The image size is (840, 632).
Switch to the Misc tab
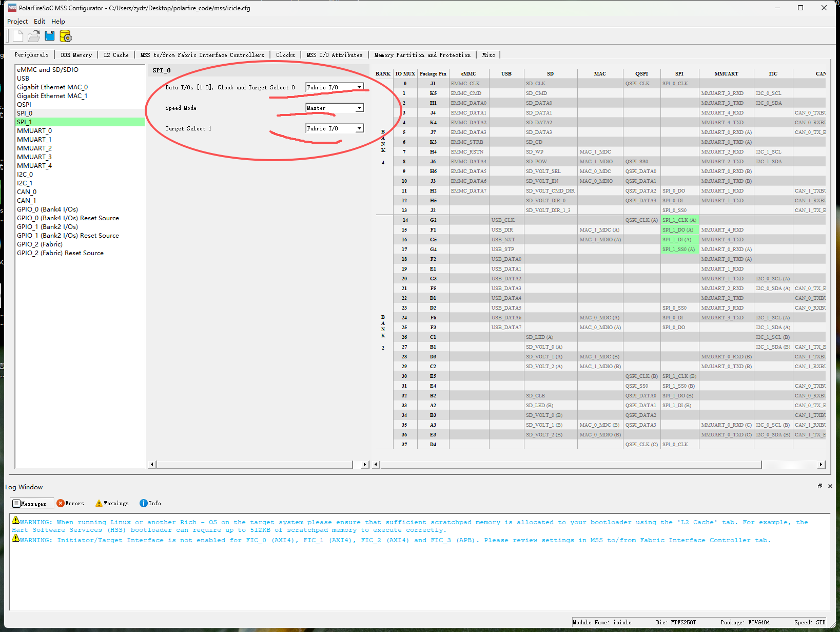pyautogui.click(x=489, y=55)
